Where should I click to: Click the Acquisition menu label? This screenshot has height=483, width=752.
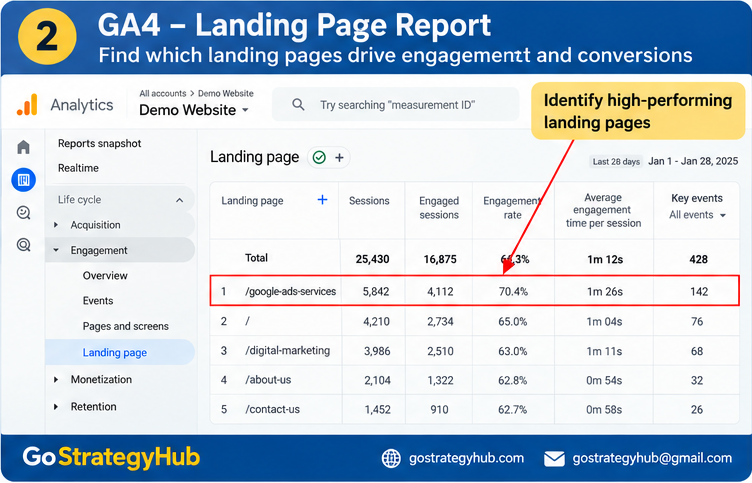pos(95,225)
